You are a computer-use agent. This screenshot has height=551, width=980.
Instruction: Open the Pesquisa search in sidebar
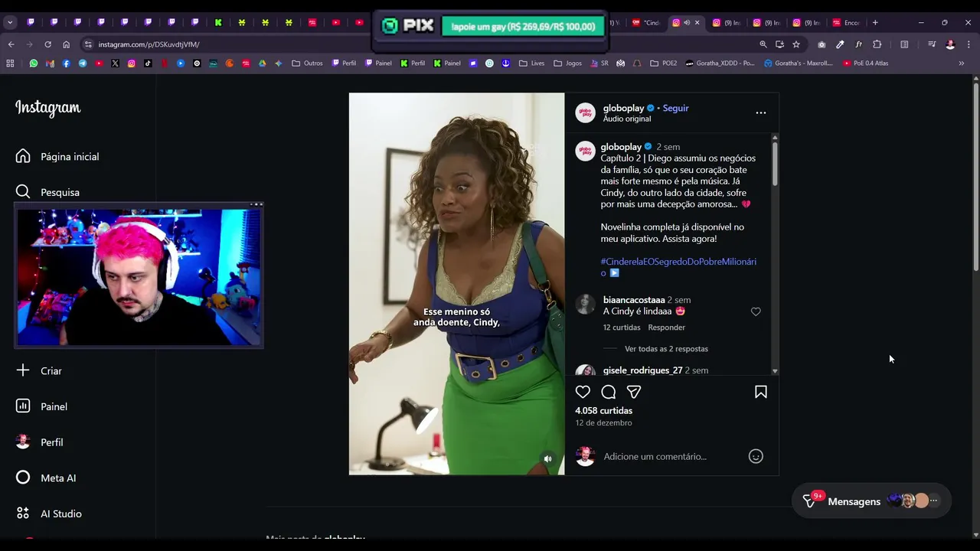pyautogui.click(x=47, y=192)
